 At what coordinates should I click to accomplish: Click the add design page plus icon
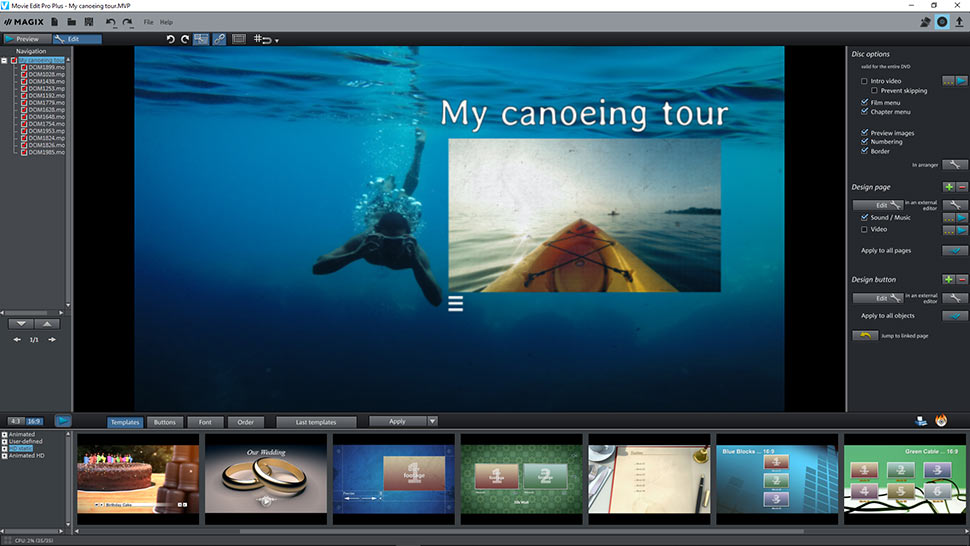(948, 187)
